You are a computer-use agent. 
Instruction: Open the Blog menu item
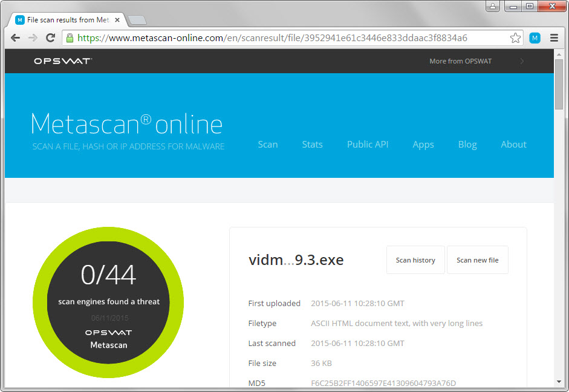(x=467, y=145)
